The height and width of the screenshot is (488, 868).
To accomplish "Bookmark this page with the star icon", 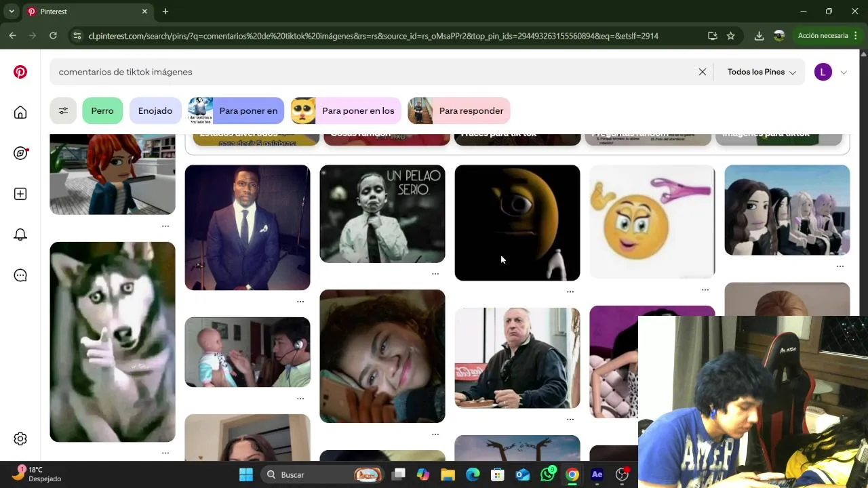I will tap(730, 36).
